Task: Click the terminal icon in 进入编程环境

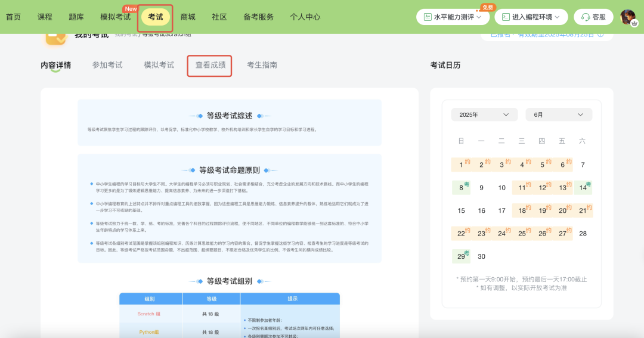Action: click(505, 17)
